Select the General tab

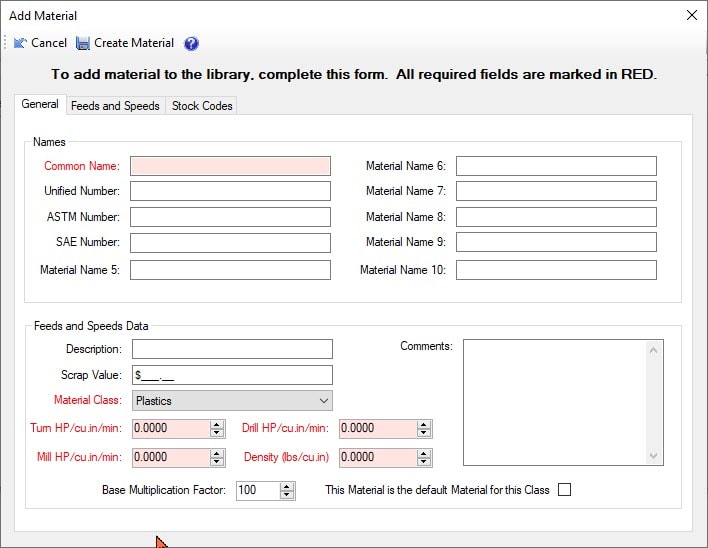coord(40,105)
